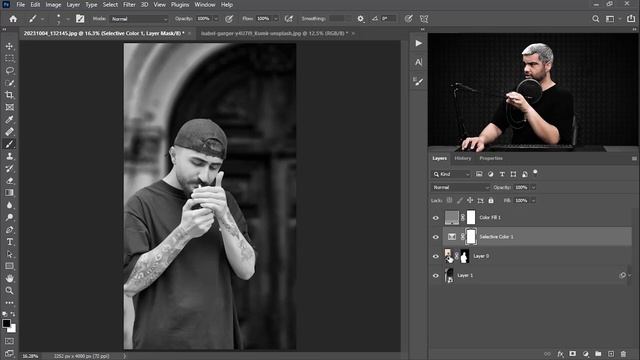Select the Move tool
Screen dimensions: 640x360
click(x=9, y=46)
